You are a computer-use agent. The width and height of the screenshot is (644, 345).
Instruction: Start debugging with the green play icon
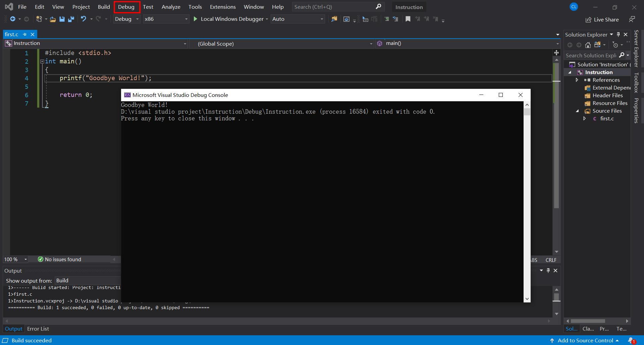[x=196, y=19]
